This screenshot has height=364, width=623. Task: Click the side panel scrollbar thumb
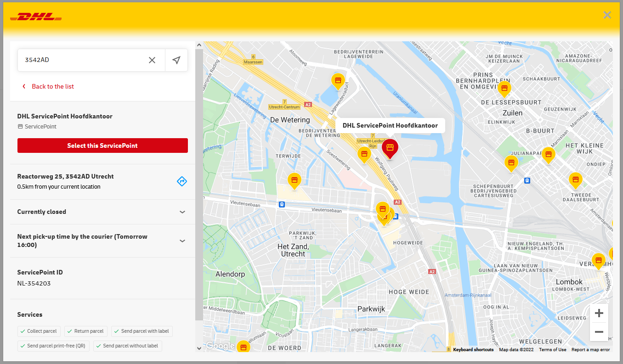(199, 184)
